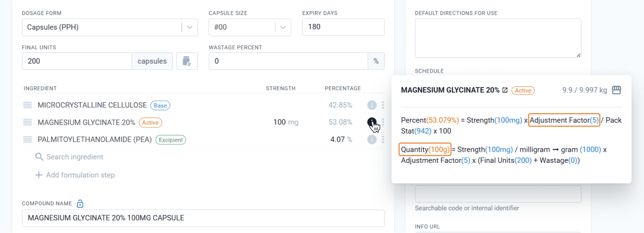Click the stock store icon in the popup
Viewport: 644px width, 233px height.
point(616,90)
